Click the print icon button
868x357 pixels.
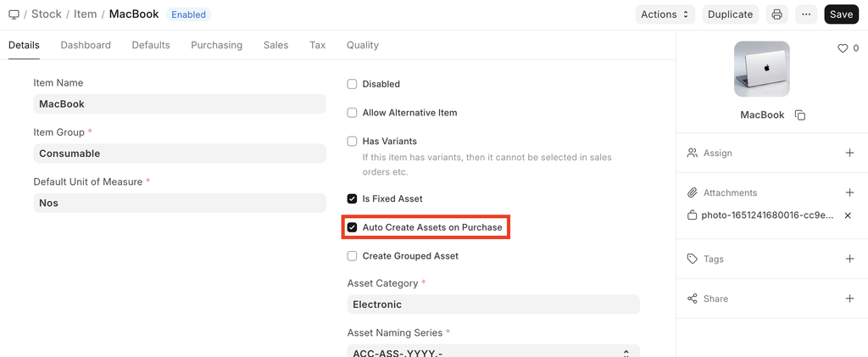point(776,14)
